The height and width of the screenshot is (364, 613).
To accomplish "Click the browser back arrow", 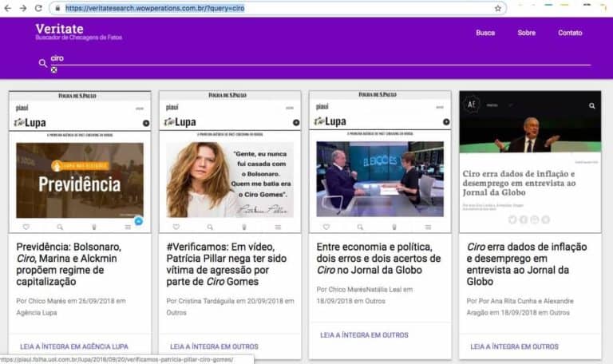I will tap(8, 8).
